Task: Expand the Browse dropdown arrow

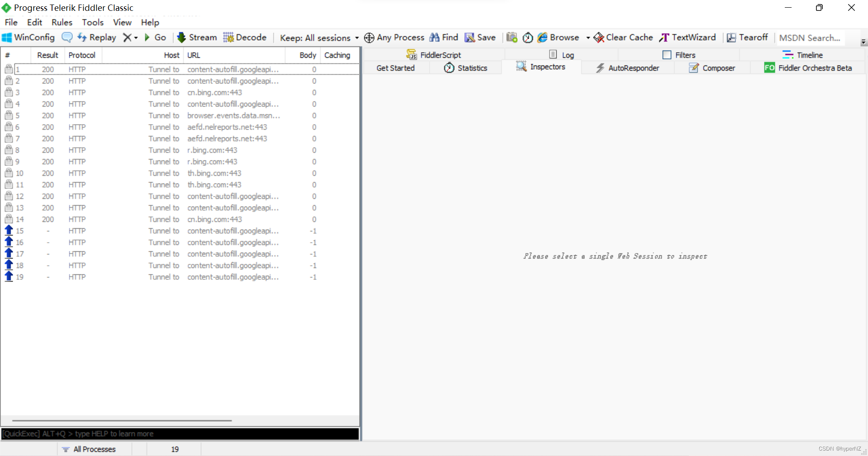Action: pos(588,38)
